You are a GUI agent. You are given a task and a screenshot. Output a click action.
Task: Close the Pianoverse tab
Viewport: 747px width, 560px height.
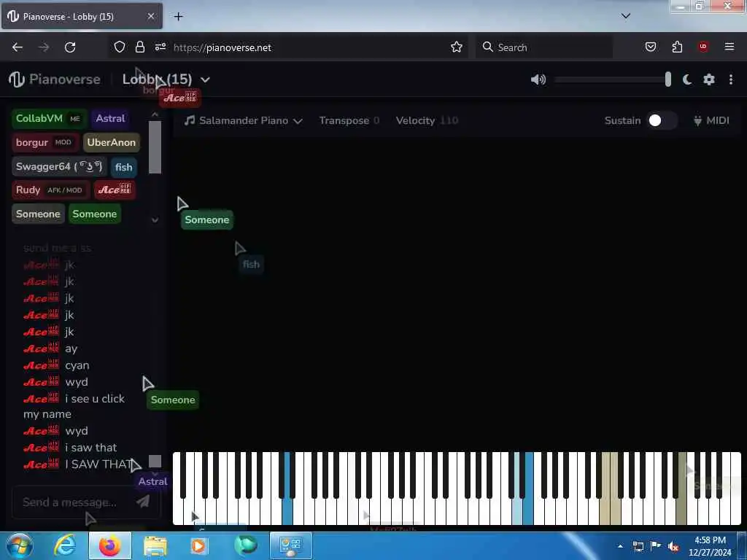tap(150, 16)
